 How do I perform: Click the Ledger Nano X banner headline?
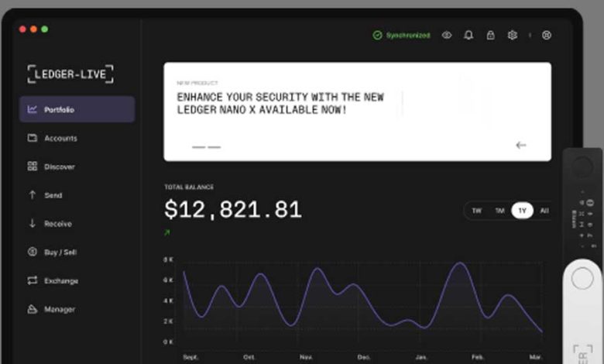tap(280, 103)
